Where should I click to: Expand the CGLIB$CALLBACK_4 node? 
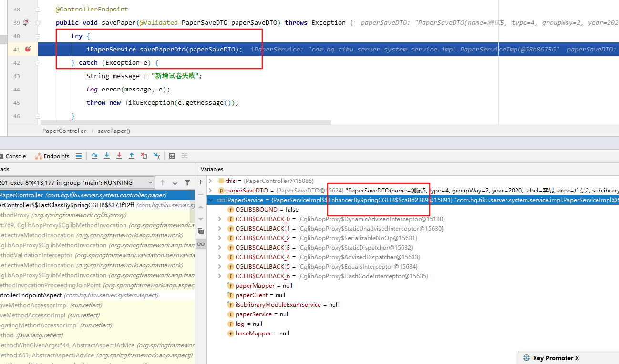coord(220,257)
